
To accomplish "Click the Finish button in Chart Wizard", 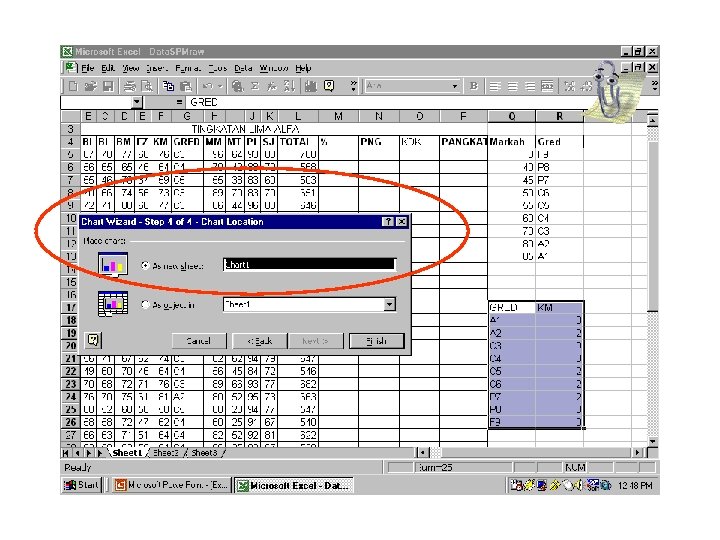I will tap(377, 341).
